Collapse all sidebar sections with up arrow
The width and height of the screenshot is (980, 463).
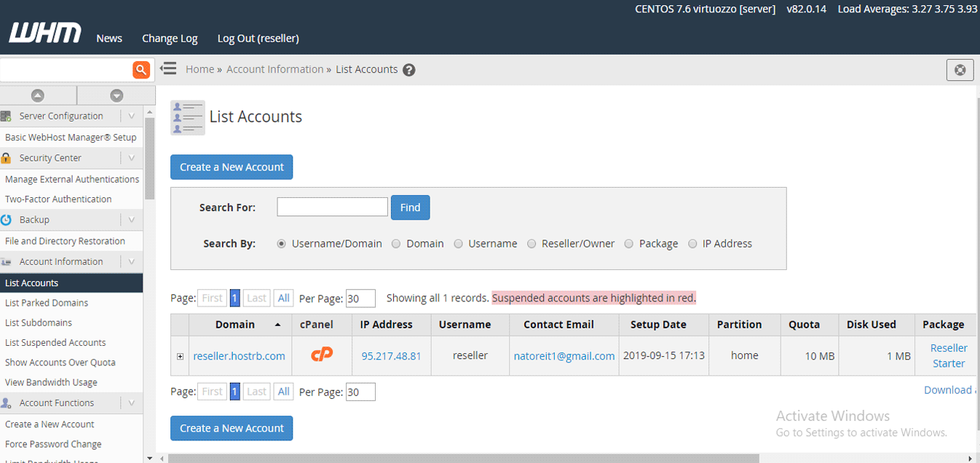click(x=38, y=95)
